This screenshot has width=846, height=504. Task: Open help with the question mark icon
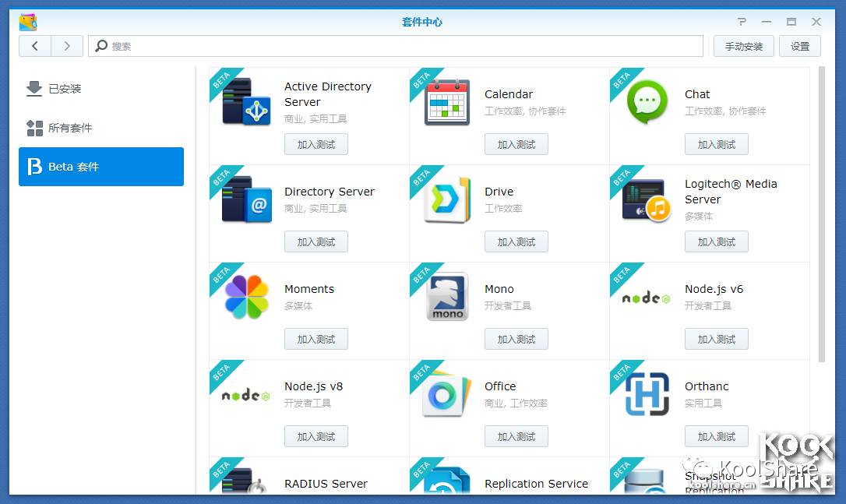pyautogui.click(x=742, y=22)
